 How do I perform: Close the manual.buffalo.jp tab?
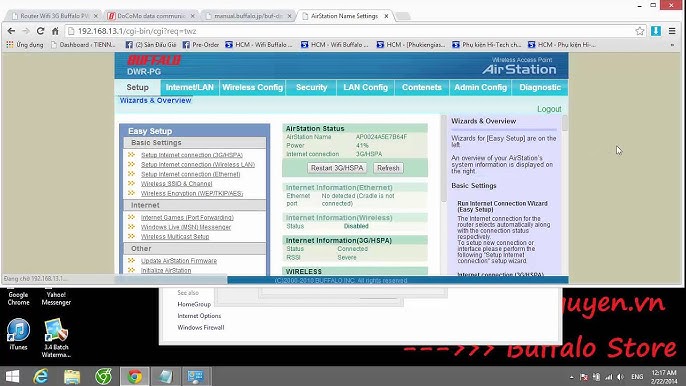[289, 16]
